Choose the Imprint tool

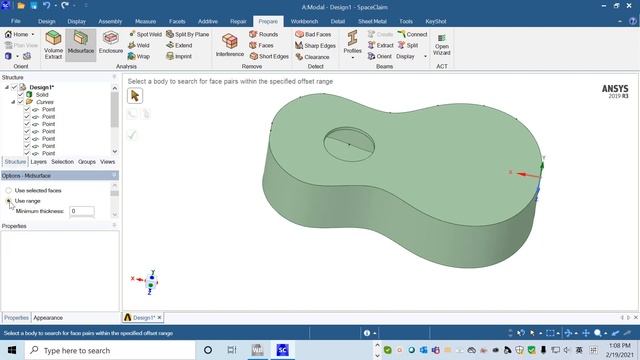coord(179,56)
